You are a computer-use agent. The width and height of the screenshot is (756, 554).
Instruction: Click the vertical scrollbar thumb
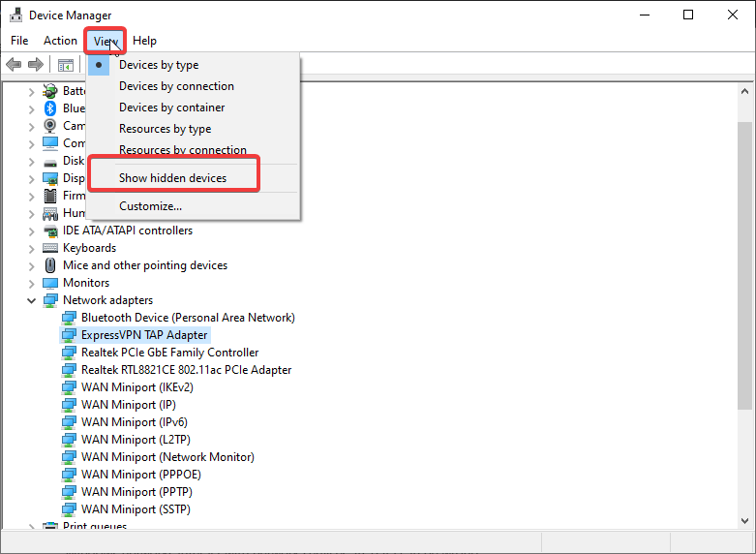point(744,266)
